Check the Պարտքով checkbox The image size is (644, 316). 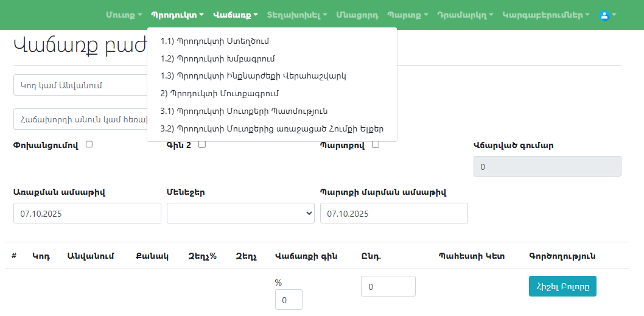click(x=376, y=145)
